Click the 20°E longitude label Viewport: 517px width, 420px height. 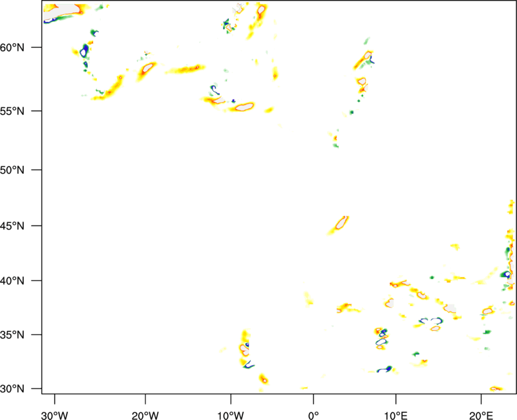pos(481,415)
